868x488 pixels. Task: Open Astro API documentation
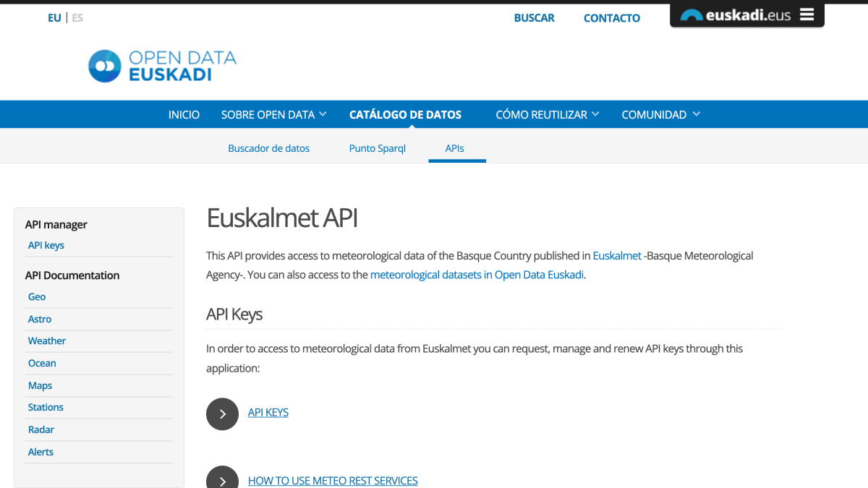coord(40,319)
